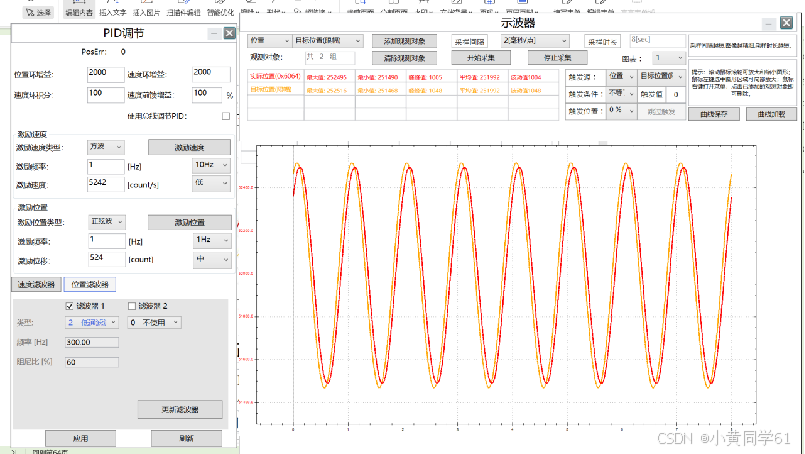805x454 pixels.
Task: Click the 速度前馈增益 input field
Action: [x=207, y=95]
